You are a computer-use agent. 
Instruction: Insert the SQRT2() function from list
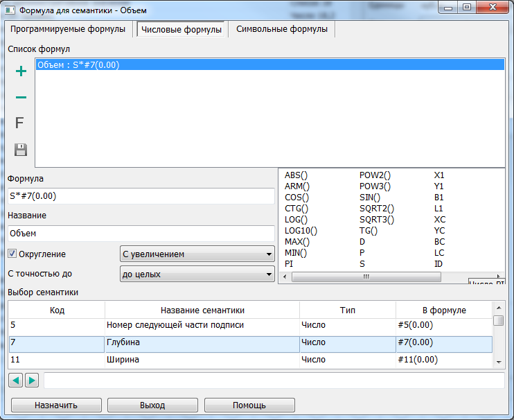[376, 209]
